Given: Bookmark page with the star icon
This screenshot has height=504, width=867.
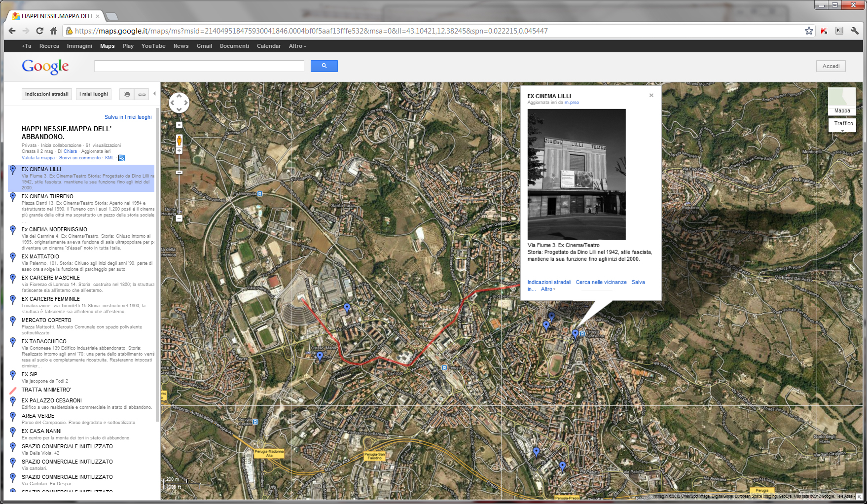Looking at the screenshot, I should [809, 31].
